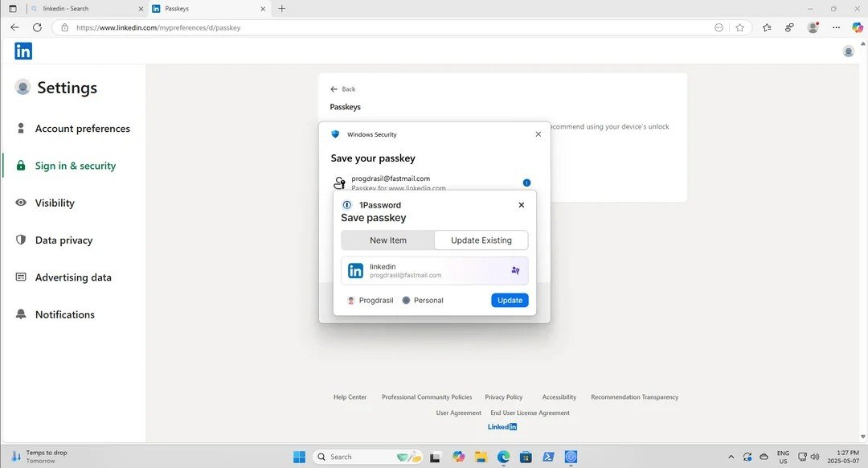
Task: Open the weather widget Temps to drop
Action: click(x=39, y=457)
